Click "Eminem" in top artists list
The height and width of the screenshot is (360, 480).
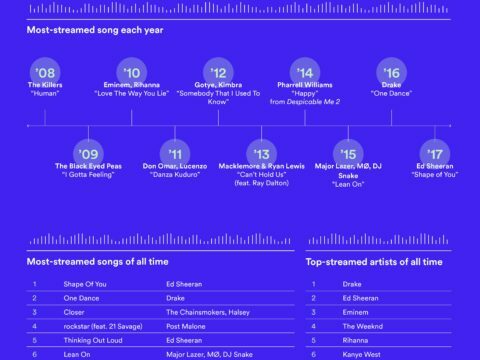[x=355, y=312]
